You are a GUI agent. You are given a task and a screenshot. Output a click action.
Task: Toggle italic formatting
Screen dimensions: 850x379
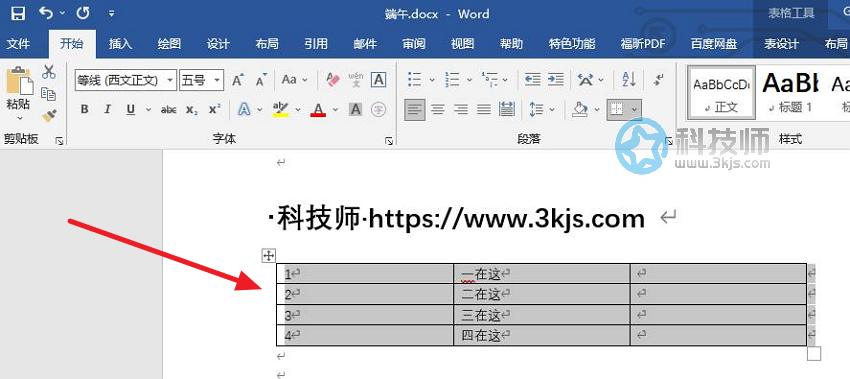point(107,110)
